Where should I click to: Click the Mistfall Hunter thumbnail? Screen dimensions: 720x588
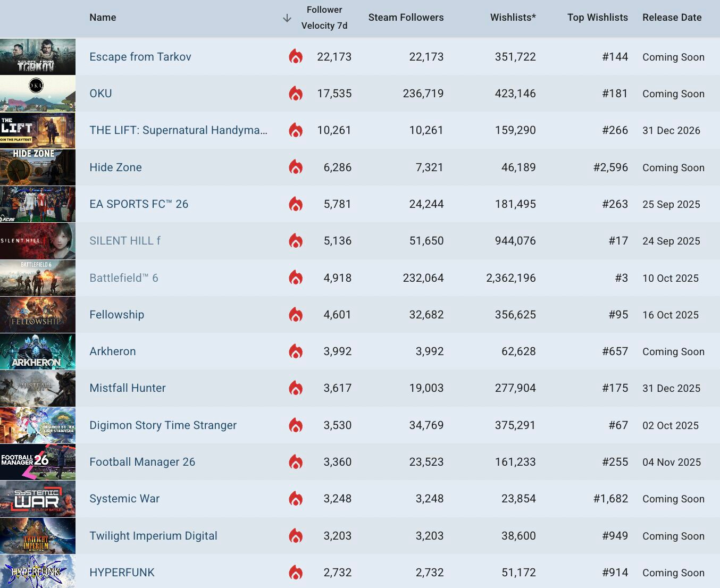pyautogui.click(x=38, y=388)
